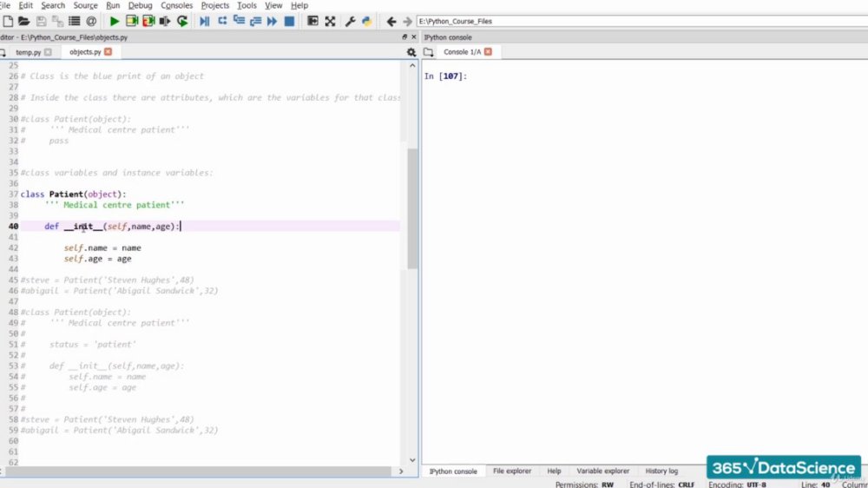The width and height of the screenshot is (868, 488).
Task: Toggle fullscreen mode icon
Action: (x=330, y=21)
